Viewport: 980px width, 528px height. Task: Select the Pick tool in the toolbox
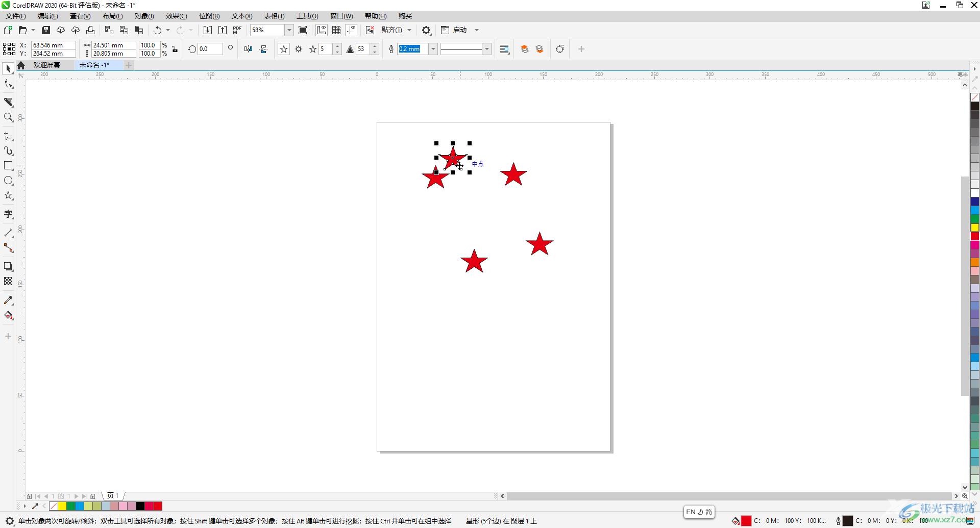point(8,68)
